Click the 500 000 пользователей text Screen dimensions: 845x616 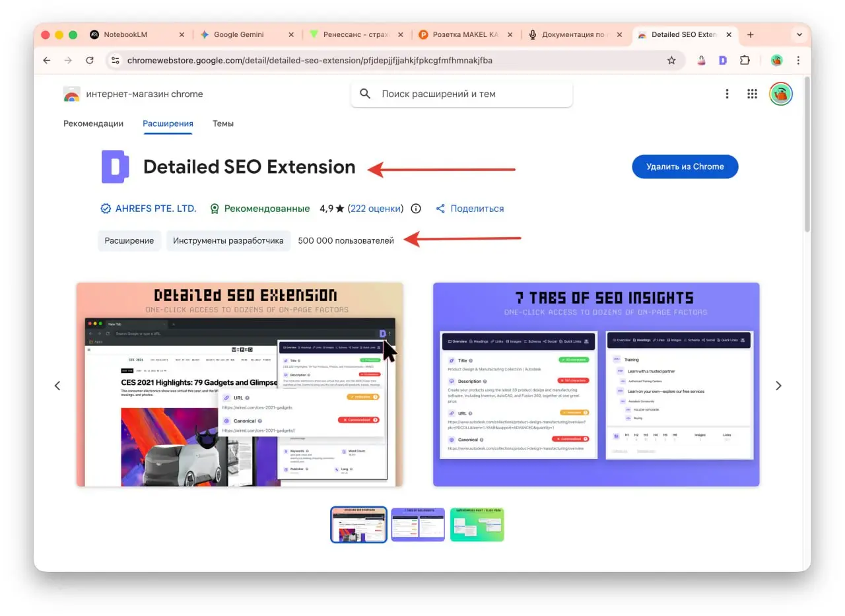[x=346, y=240]
